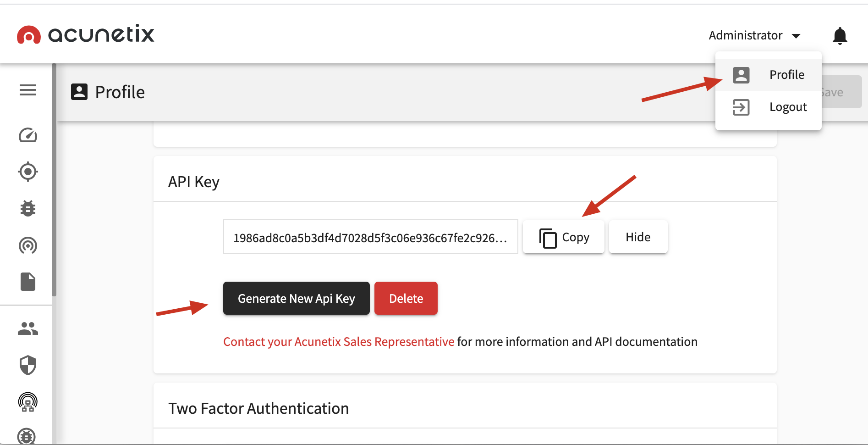The height and width of the screenshot is (445, 868).
Task: Open Users people icon in sidebar
Action: 28,328
